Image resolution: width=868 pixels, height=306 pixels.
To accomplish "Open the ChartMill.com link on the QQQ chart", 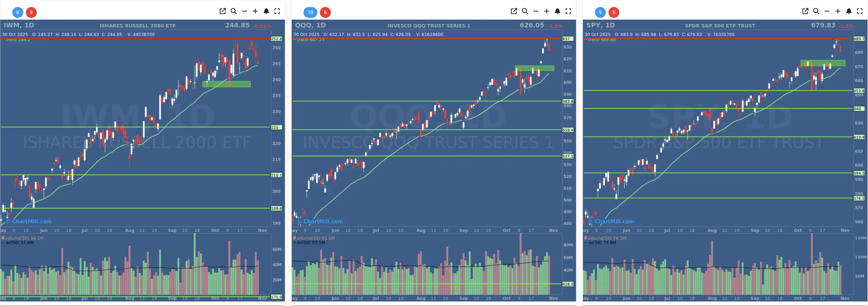I will point(320,222).
